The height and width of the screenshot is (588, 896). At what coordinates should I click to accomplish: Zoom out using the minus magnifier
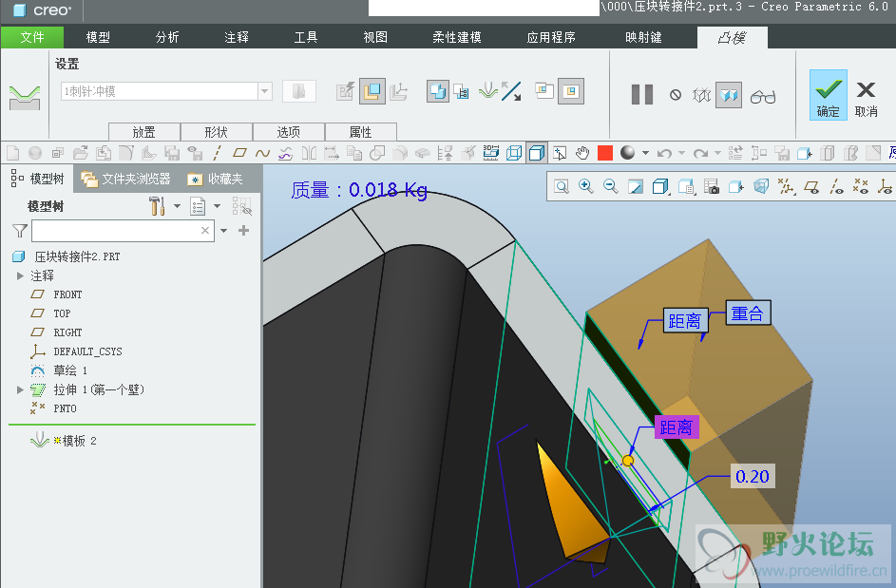(x=610, y=186)
